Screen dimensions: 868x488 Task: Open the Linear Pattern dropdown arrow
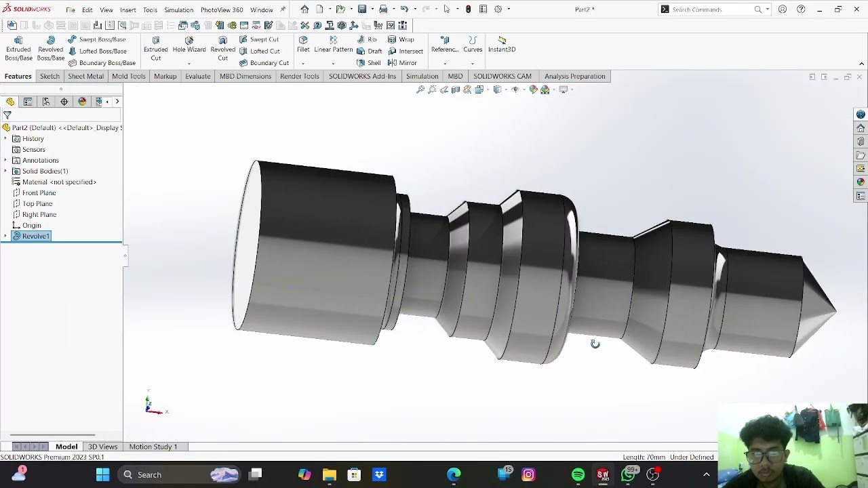pyautogui.click(x=333, y=63)
